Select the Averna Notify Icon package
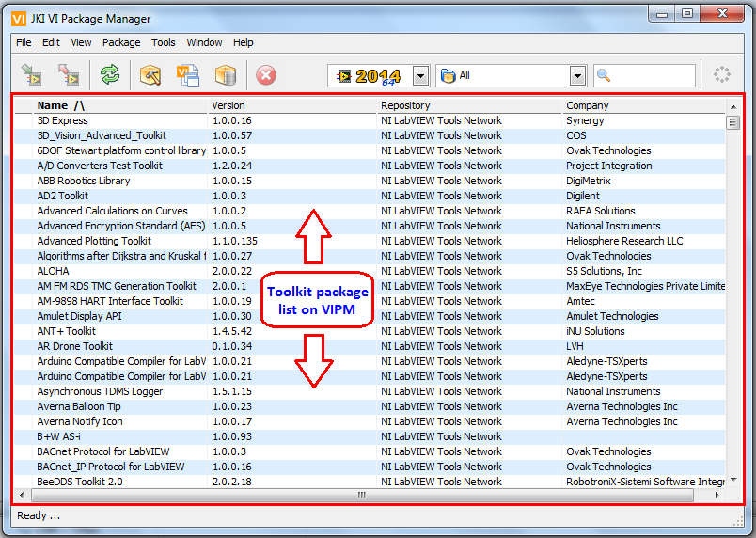Viewport: 756px width, 538px height. click(x=370, y=421)
